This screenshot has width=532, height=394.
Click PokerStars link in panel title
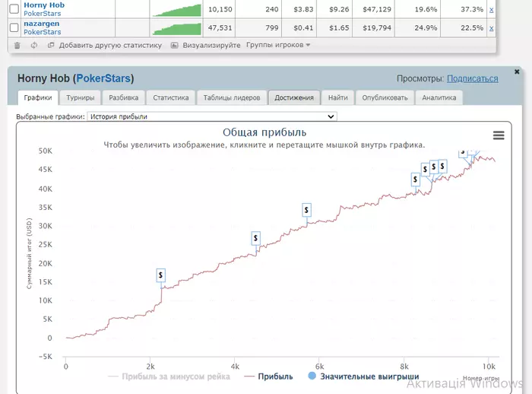[103, 78]
